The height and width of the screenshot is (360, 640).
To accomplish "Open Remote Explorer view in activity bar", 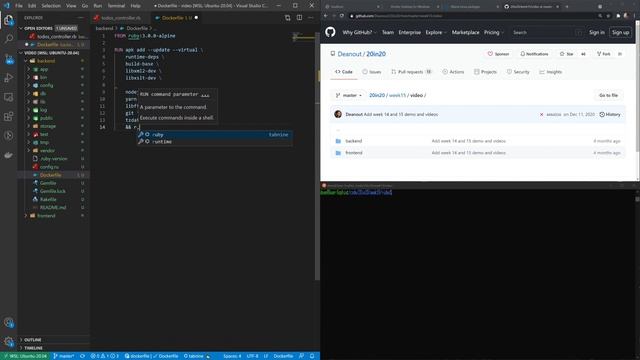I will [x=9, y=97].
